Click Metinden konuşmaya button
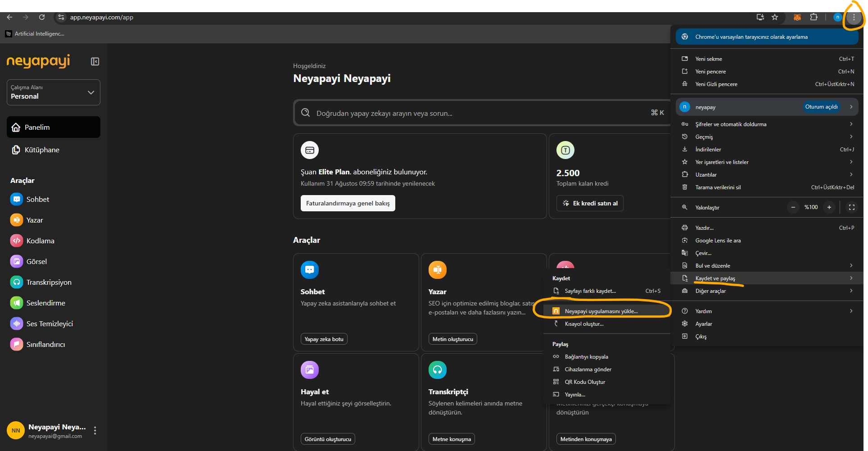868x451 pixels. click(x=586, y=439)
